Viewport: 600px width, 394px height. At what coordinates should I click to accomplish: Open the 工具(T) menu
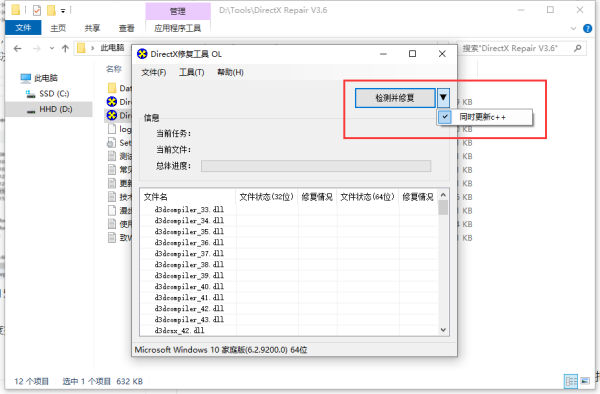click(191, 72)
